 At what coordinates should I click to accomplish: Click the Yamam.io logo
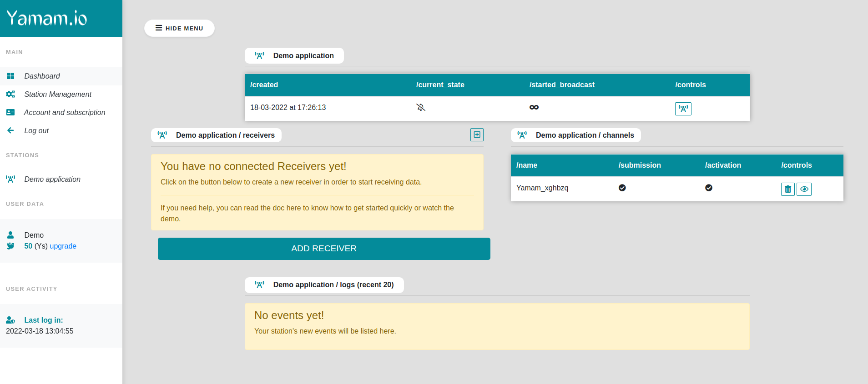tap(47, 18)
